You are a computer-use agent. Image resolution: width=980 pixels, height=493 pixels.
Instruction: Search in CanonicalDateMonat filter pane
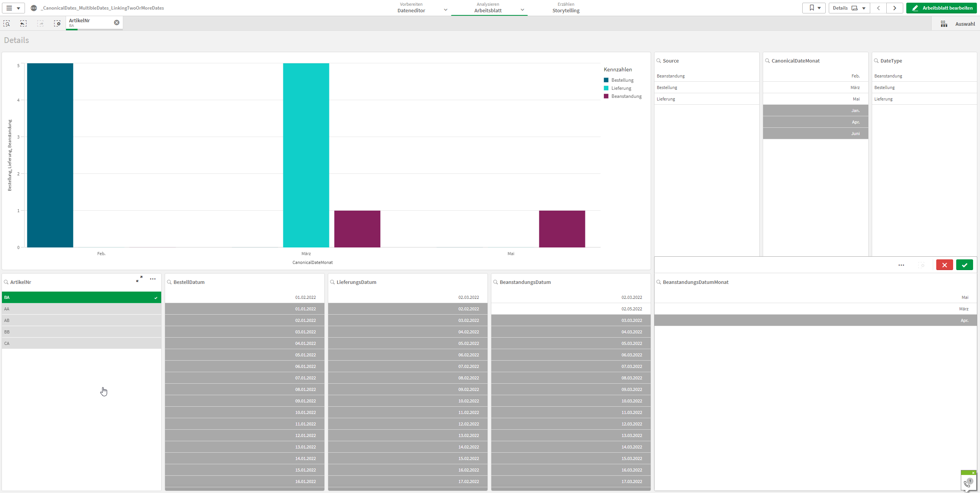767,61
